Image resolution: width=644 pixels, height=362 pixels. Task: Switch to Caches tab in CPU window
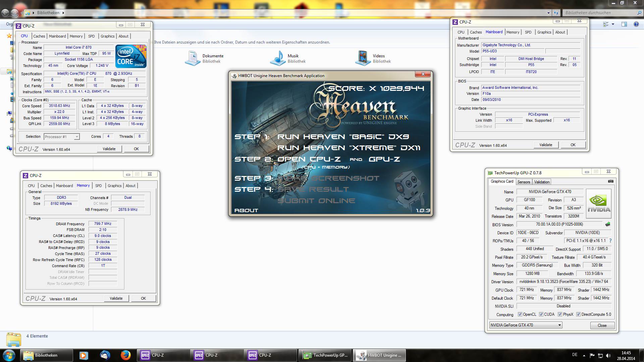pyautogui.click(x=39, y=36)
